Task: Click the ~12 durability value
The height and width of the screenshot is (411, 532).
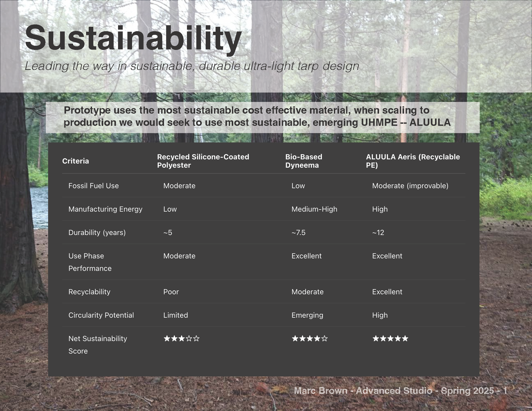Action: [x=378, y=233]
